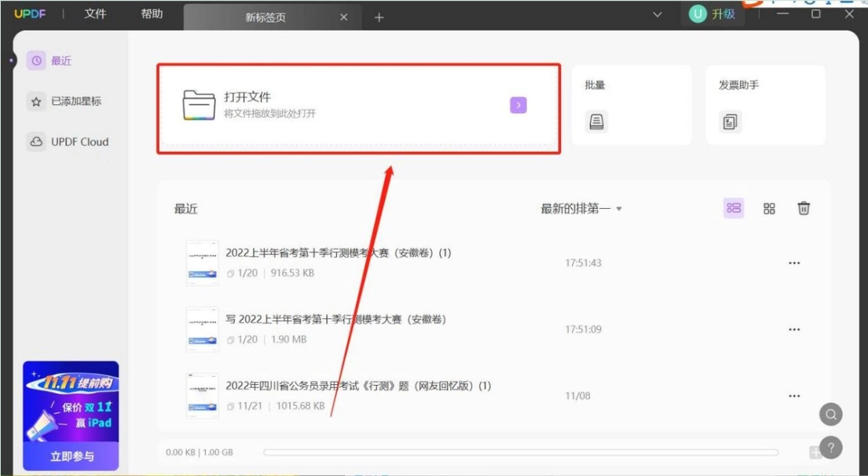The height and width of the screenshot is (476, 868).
Task: Click the magnifier search icon at the bottom right
Action: tap(831, 414)
